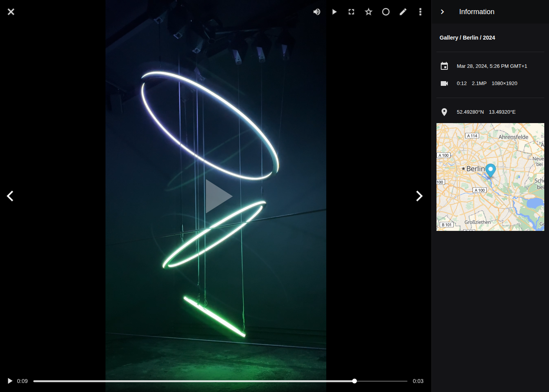
Task: Seek using the video progress slider
Action: click(354, 381)
